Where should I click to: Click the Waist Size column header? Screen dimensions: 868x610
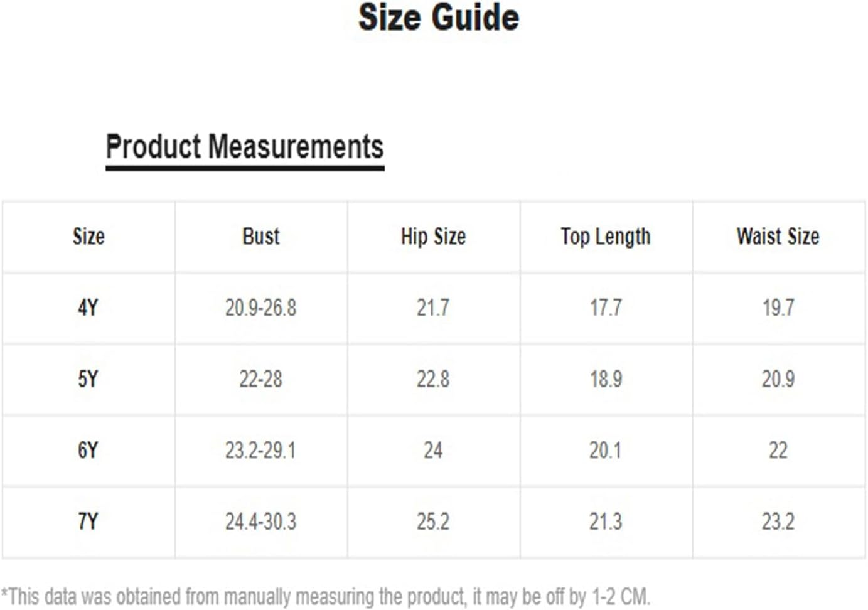(x=778, y=237)
